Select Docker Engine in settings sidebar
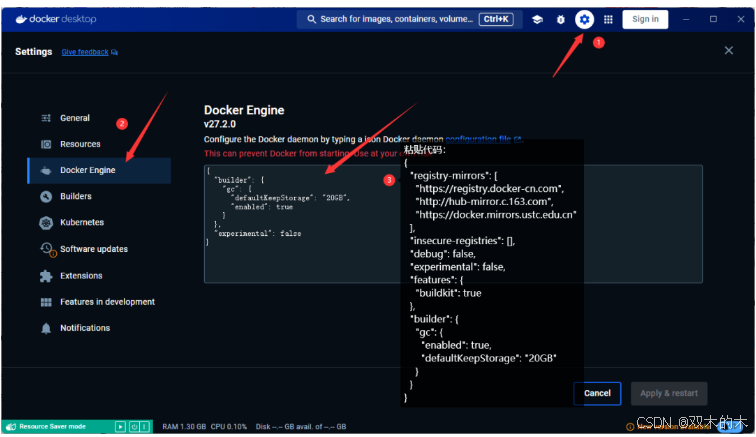Screen dimensions: 756x437 coord(99,170)
